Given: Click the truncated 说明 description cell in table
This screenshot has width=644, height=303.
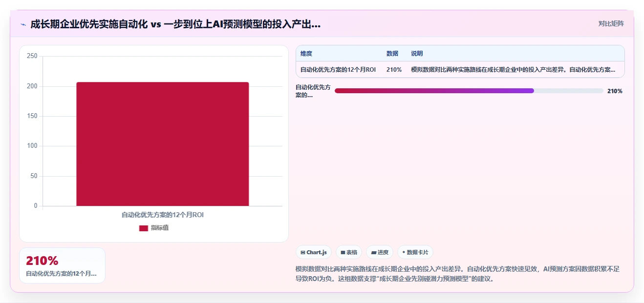Looking at the screenshot, I should (513, 70).
